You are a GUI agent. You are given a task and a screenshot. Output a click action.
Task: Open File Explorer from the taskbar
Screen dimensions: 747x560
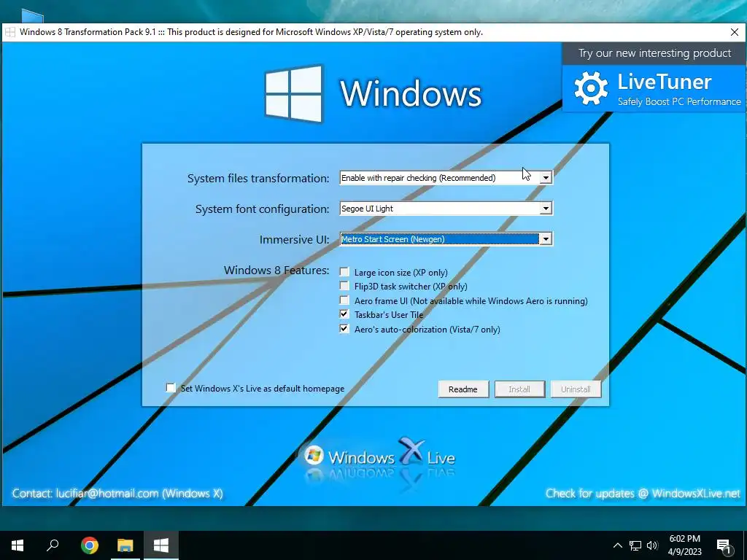tap(125, 545)
